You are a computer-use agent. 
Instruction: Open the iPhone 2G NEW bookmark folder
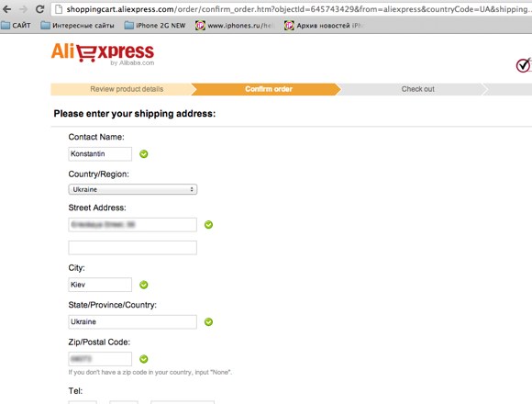point(155,26)
